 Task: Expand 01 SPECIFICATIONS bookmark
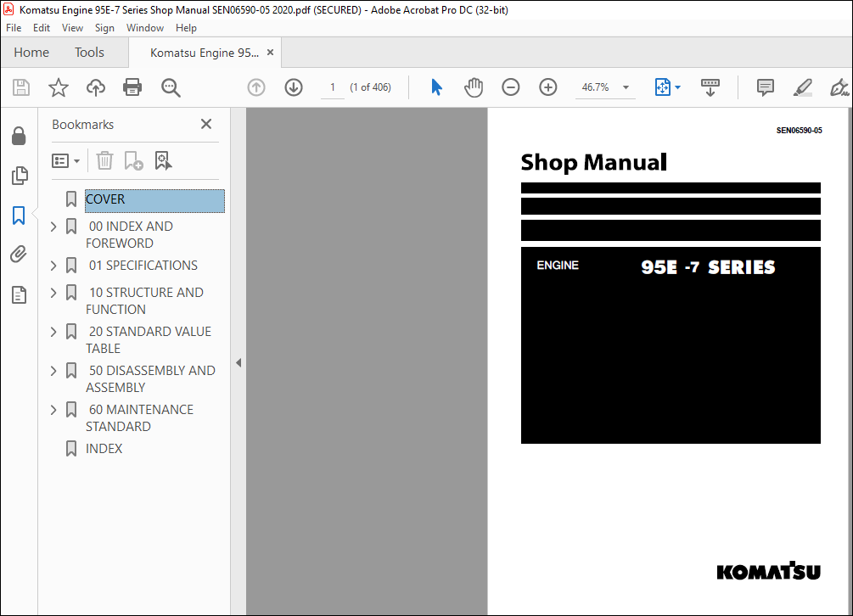coord(53,266)
